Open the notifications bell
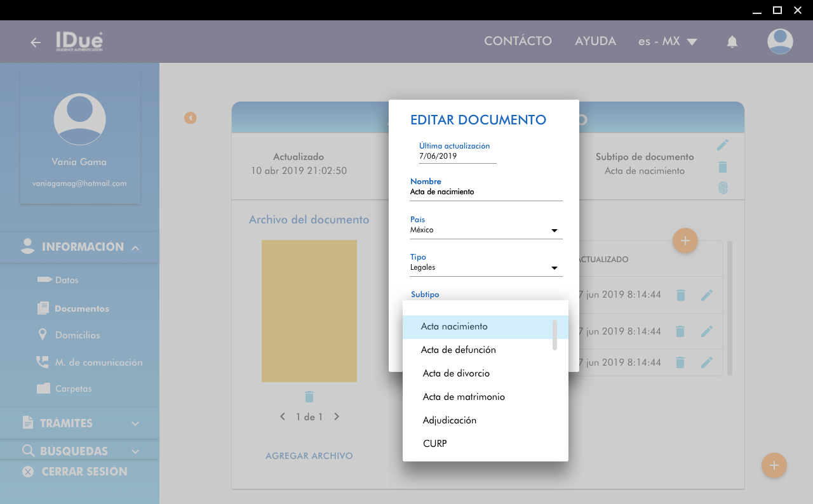 point(732,42)
